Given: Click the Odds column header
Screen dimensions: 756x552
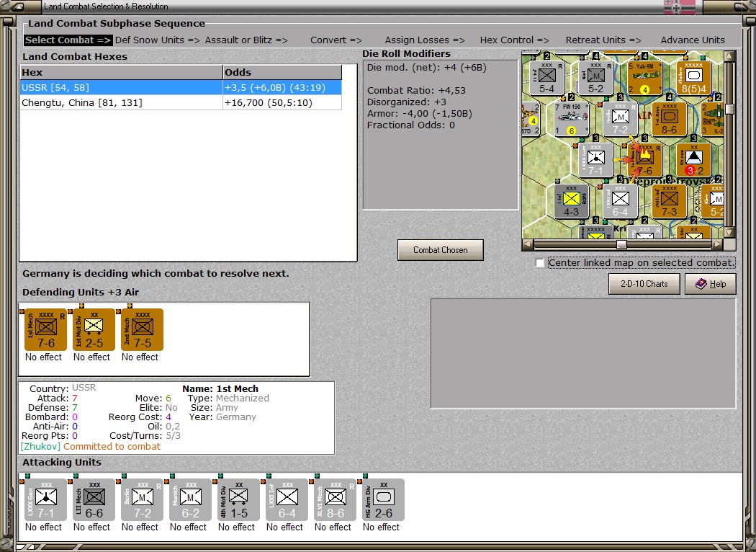Looking at the screenshot, I should [x=282, y=72].
